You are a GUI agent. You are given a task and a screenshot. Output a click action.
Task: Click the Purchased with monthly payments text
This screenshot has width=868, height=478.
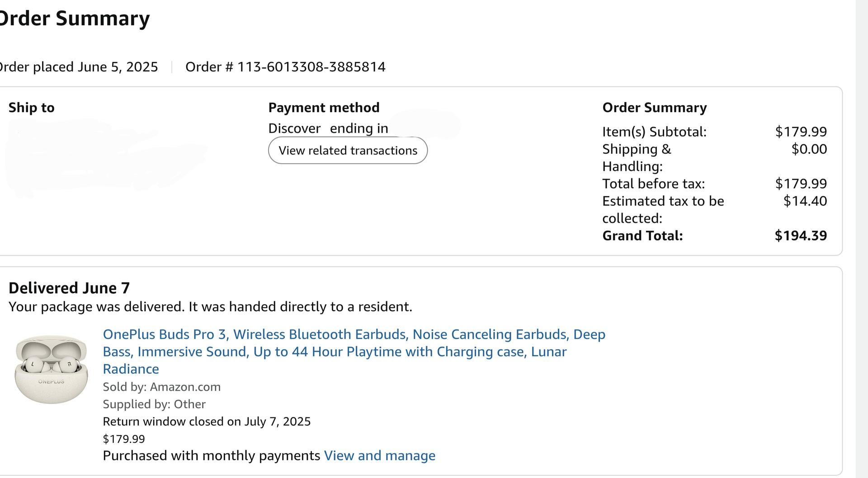(x=211, y=455)
